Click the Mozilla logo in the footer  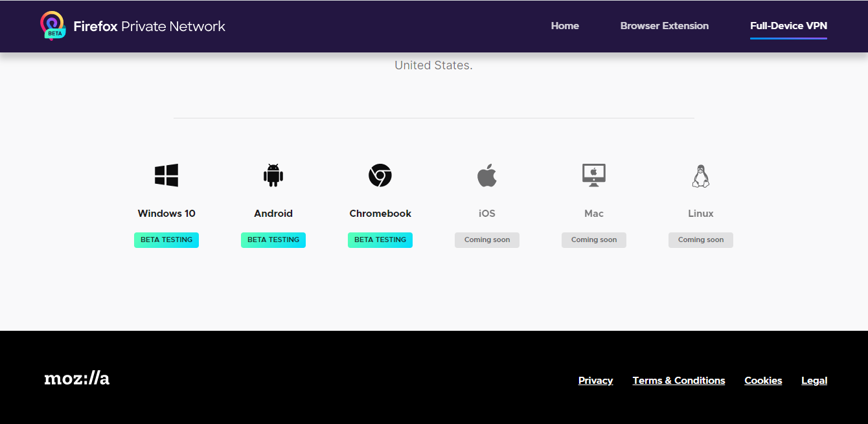coord(77,379)
